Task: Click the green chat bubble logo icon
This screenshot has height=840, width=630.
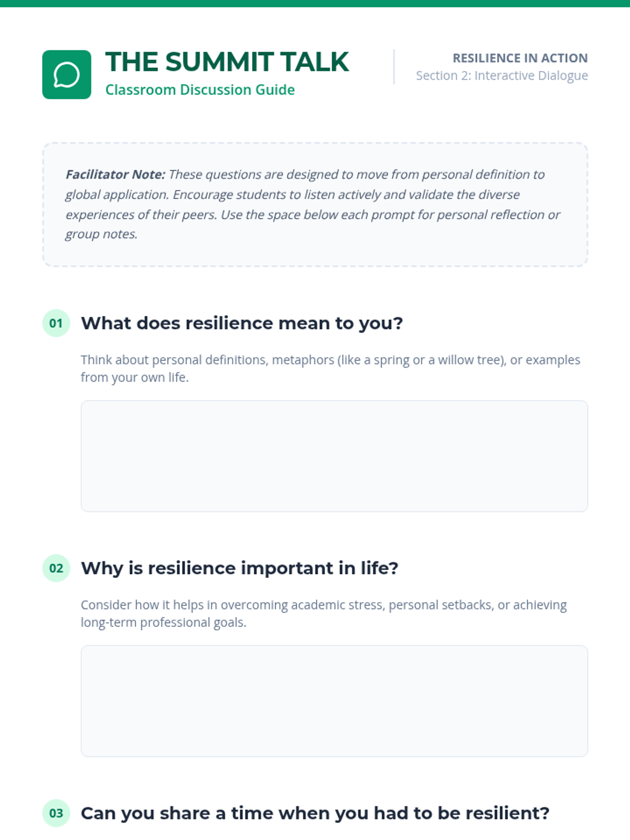Action: click(67, 75)
